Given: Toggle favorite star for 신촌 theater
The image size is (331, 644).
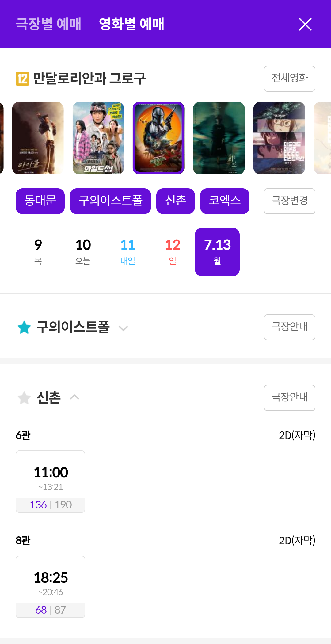Looking at the screenshot, I should click(x=24, y=398).
